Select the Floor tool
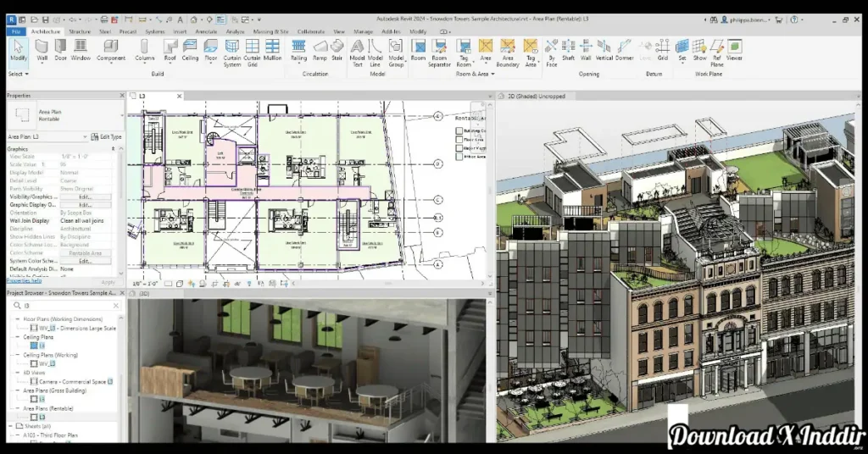Viewport: 868px width, 454px height. point(211,50)
